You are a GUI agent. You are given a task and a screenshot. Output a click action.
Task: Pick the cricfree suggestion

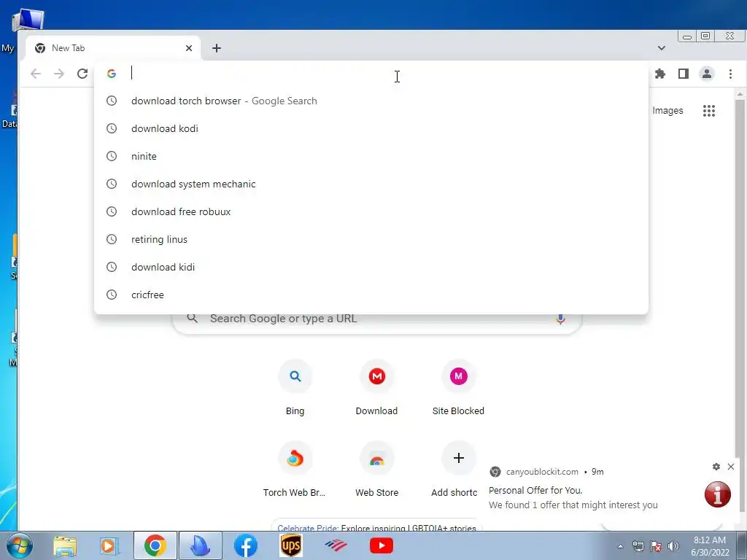(371, 295)
